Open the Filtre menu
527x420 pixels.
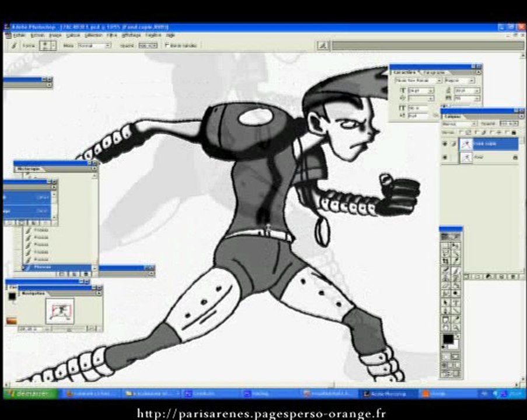click(x=112, y=35)
